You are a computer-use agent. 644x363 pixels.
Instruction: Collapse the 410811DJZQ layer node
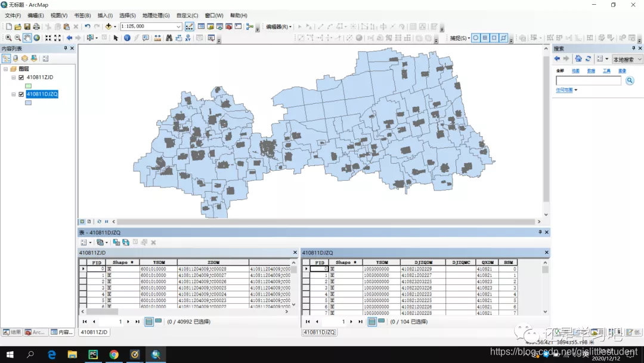[14, 94]
